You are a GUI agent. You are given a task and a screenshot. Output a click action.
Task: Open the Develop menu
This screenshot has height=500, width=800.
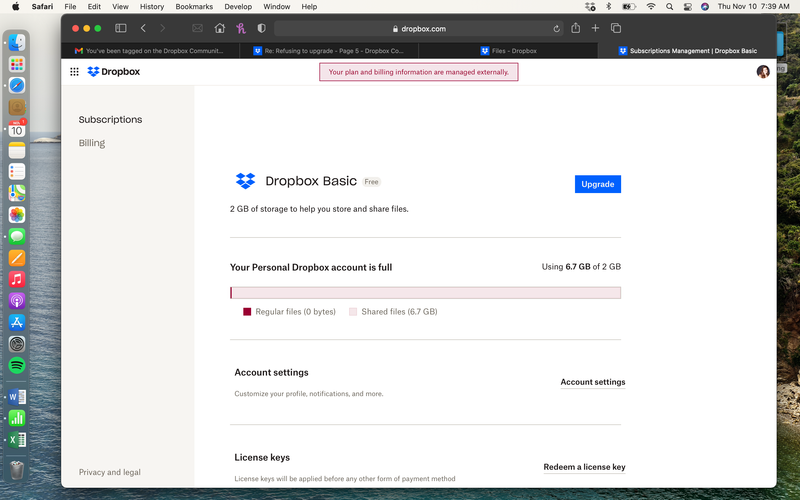coord(238,7)
